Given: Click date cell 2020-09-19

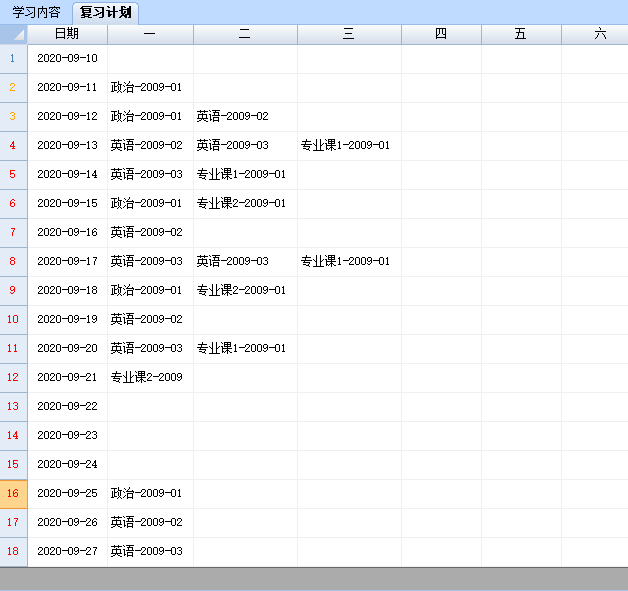Looking at the screenshot, I should [67, 320].
